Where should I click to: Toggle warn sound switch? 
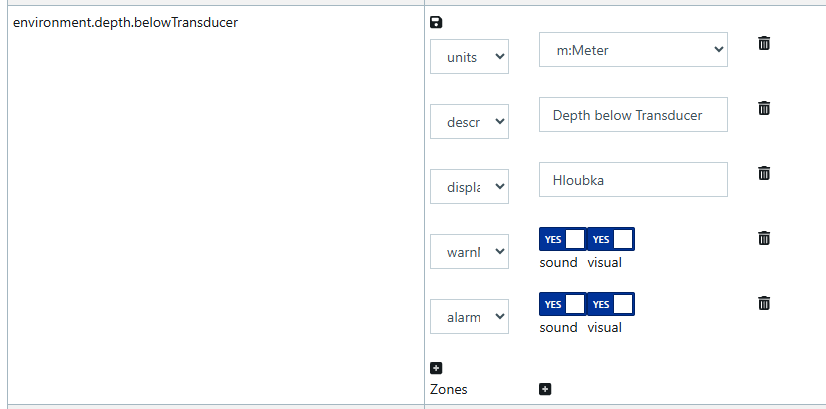pyautogui.click(x=562, y=239)
